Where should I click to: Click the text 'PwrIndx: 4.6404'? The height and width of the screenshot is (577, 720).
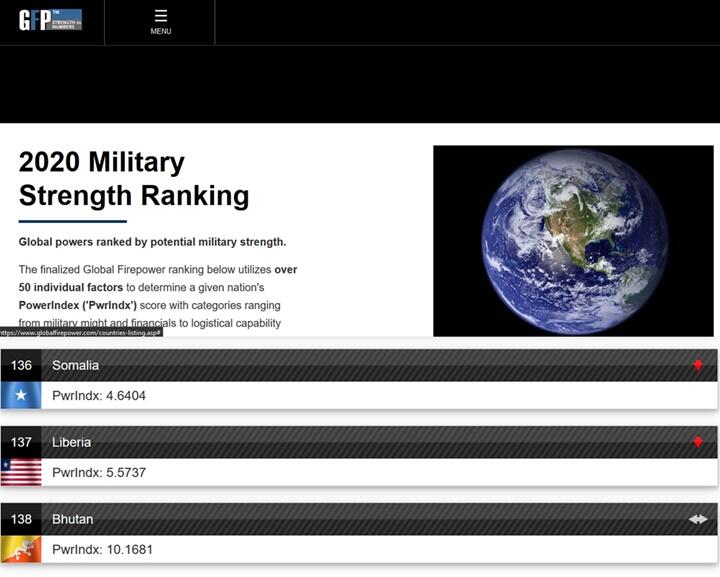[99, 396]
